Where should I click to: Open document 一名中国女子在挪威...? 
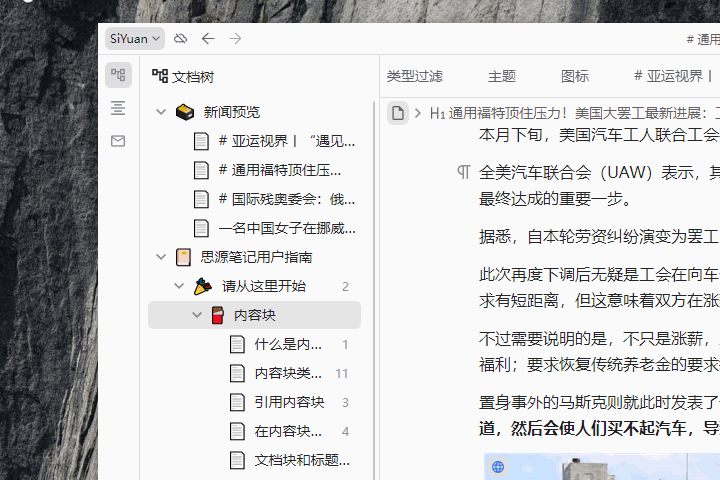[x=287, y=228]
